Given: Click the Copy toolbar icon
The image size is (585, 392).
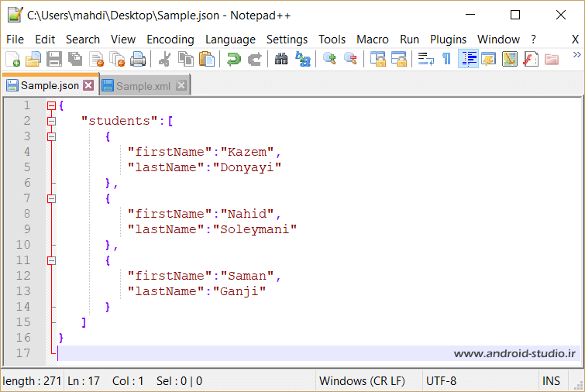Looking at the screenshot, I should pos(185,60).
